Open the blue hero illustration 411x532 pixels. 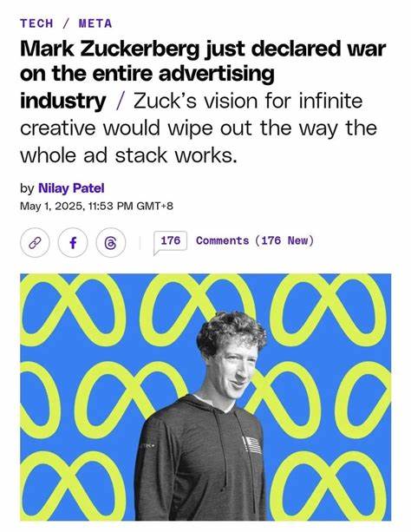coord(205,397)
